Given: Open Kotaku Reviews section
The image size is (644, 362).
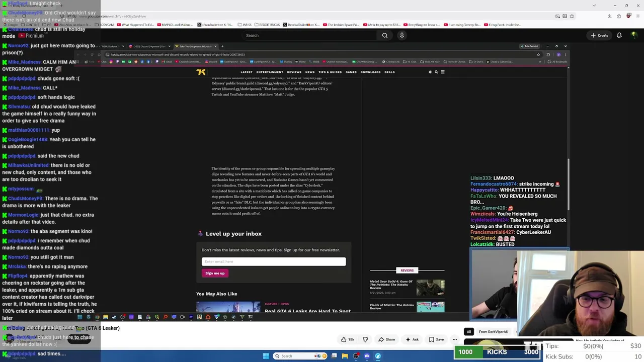Looking at the screenshot, I should coord(294,72).
